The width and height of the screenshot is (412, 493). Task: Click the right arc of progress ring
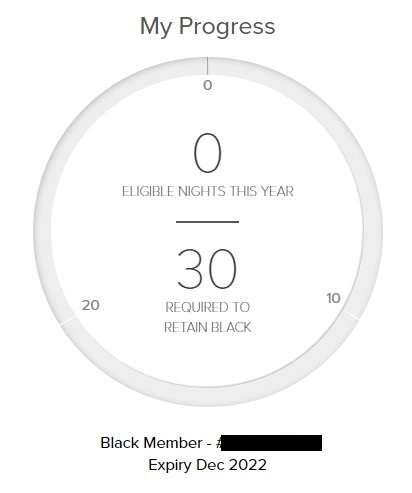373,230
